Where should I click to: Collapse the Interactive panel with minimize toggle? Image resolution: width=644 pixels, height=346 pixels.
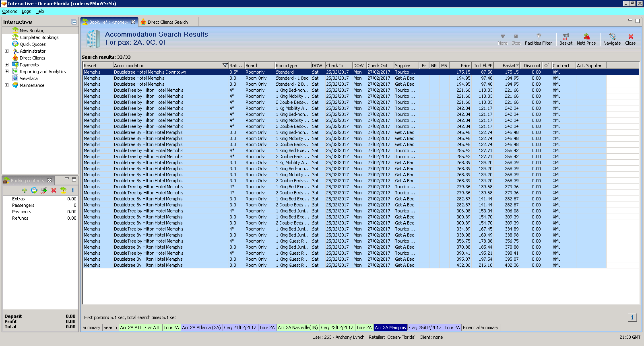tap(74, 22)
